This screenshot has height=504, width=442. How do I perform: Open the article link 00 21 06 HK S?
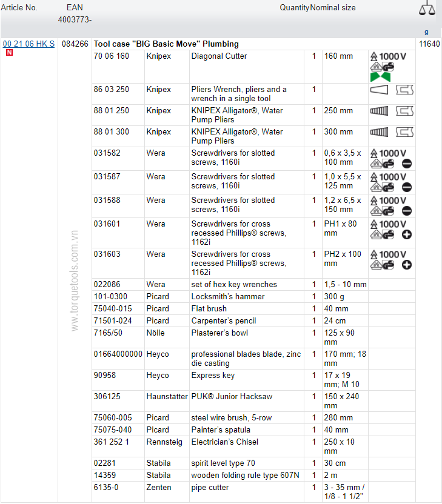(28, 44)
